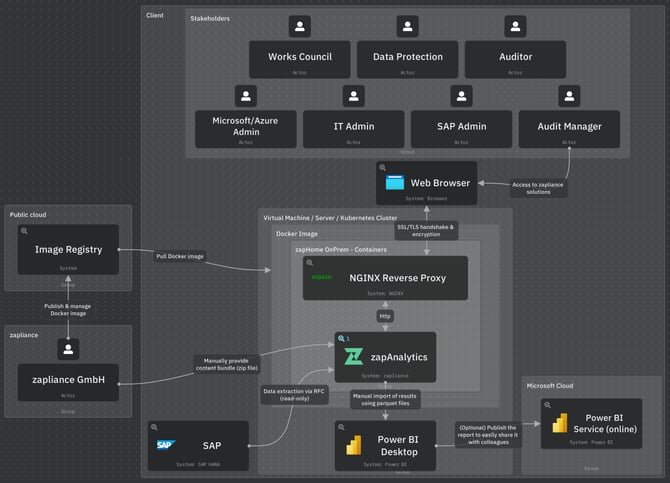Select the Works Council actor node
670x483 pixels.
click(300, 59)
